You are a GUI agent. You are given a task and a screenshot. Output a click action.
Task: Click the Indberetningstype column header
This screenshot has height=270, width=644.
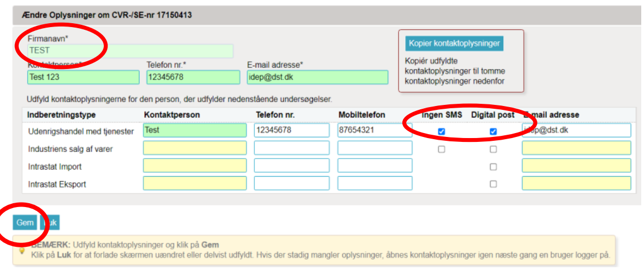(x=61, y=115)
